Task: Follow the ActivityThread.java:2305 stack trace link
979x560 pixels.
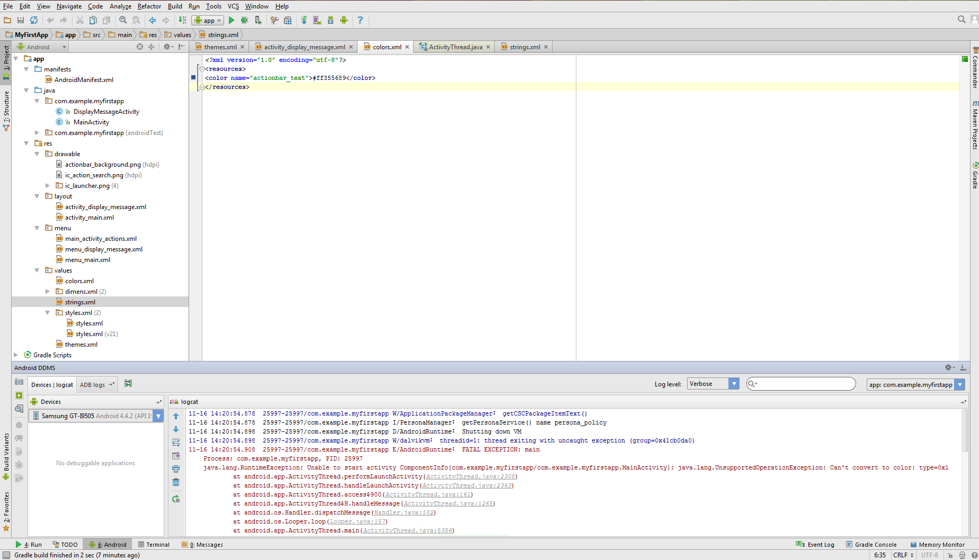Action: tap(470, 476)
